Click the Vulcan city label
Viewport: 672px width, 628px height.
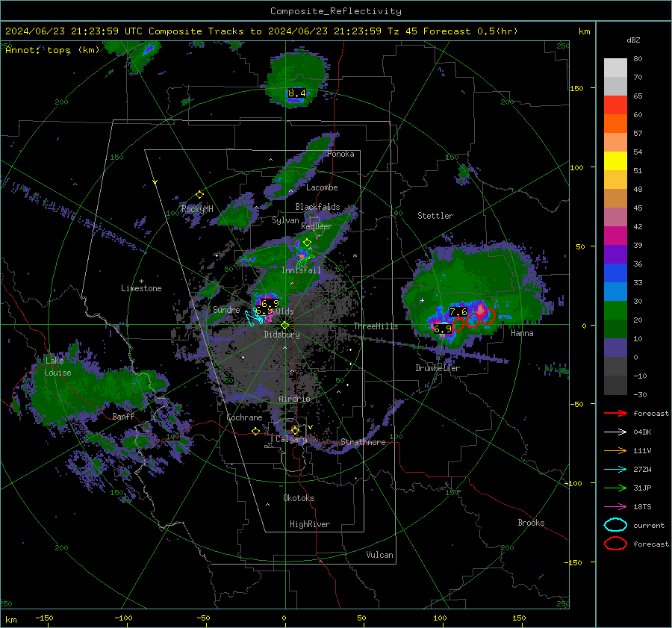pyautogui.click(x=379, y=555)
